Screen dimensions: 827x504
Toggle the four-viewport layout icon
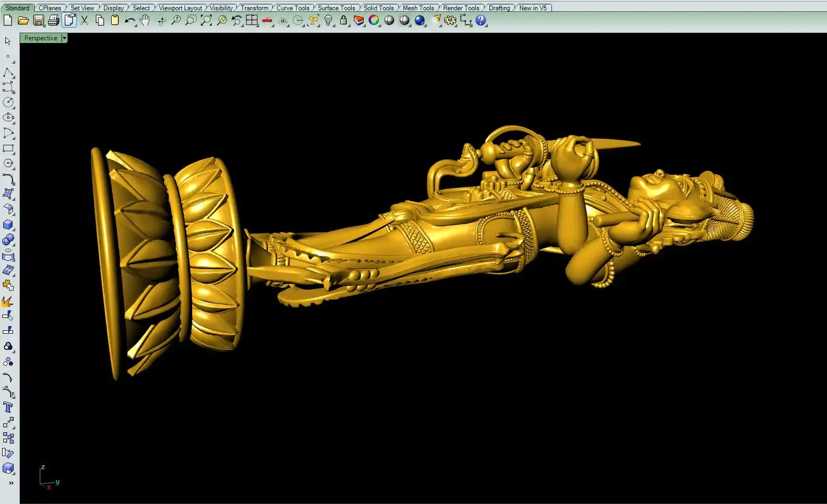252,21
